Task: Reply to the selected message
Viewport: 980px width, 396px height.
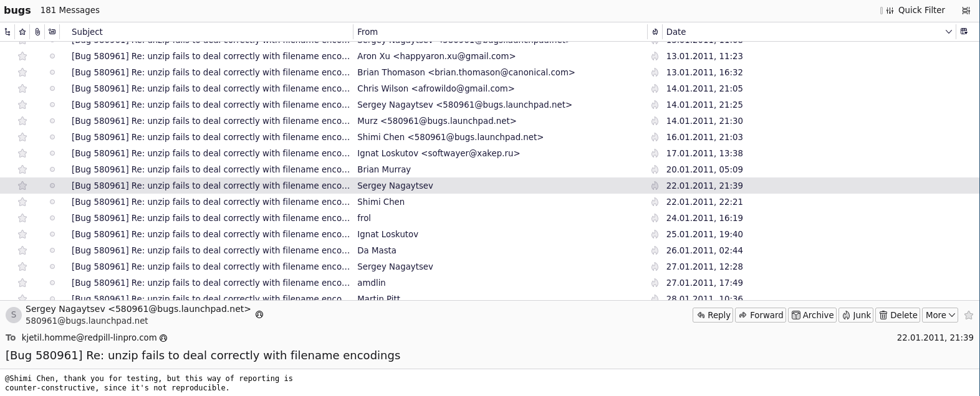Action: [x=713, y=315]
